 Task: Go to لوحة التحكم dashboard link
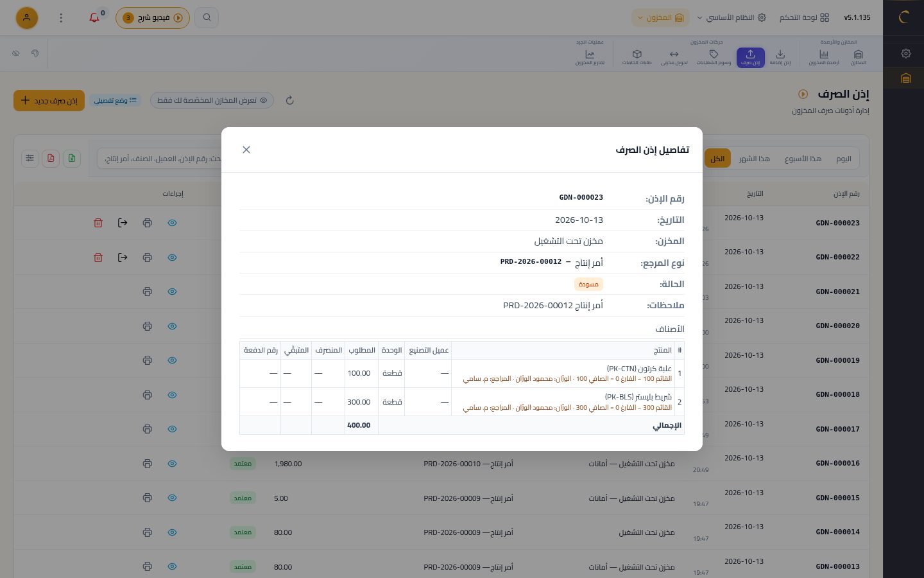tap(804, 17)
